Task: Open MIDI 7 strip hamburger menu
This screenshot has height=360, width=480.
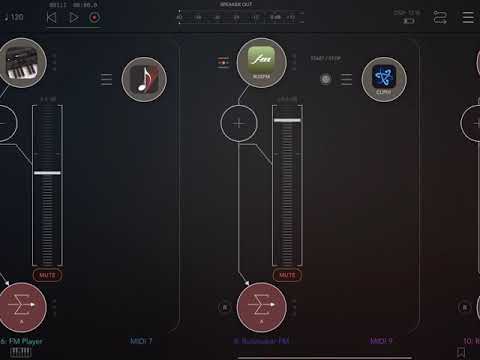Action: point(106,80)
